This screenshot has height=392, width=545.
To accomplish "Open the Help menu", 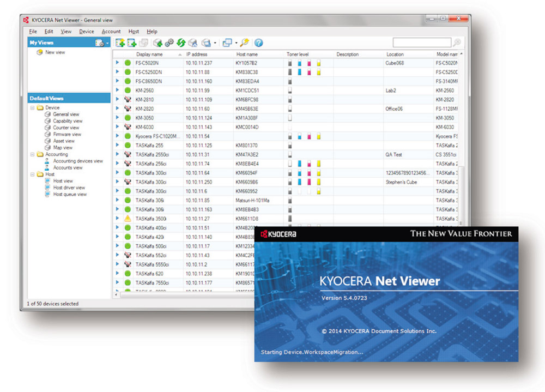I will (x=152, y=31).
